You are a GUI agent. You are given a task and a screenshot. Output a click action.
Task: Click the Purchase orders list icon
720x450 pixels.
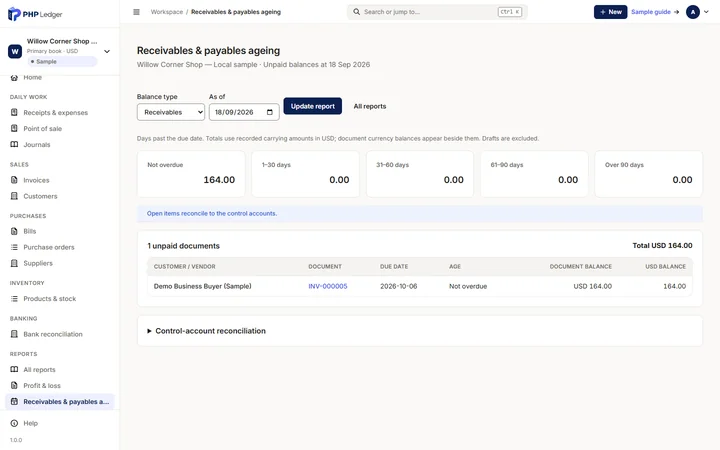click(x=14, y=247)
